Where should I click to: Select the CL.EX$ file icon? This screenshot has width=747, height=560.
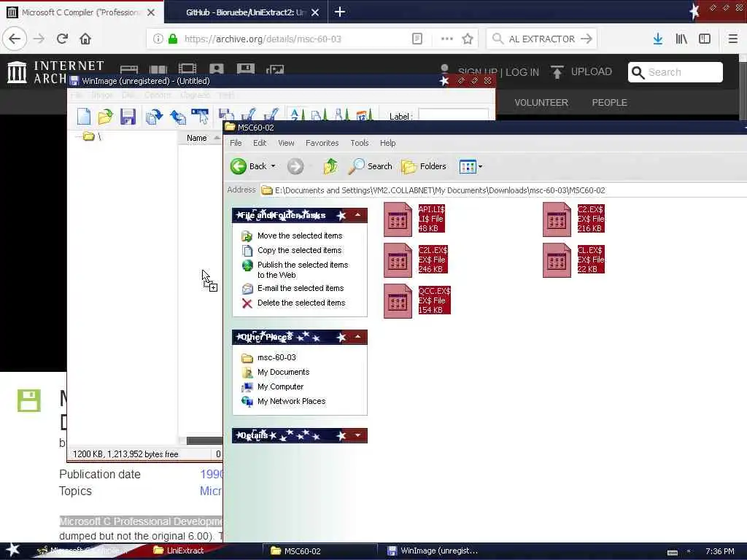pos(557,260)
